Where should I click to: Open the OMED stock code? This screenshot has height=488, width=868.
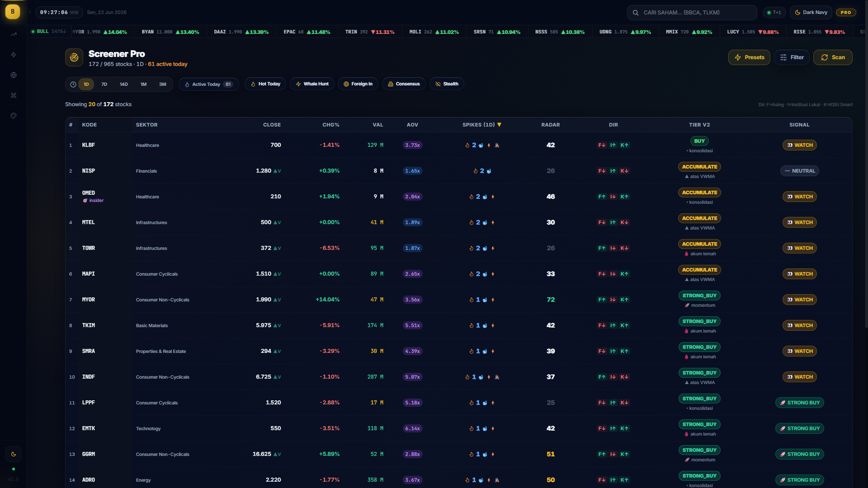click(x=89, y=193)
